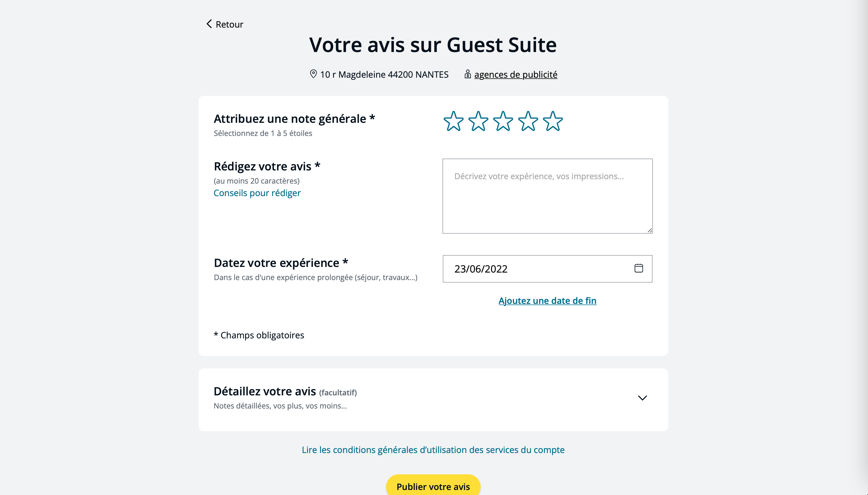868x495 pixels.
Task: Click the Détaillez votre avis heading
Action: point(265,391)
